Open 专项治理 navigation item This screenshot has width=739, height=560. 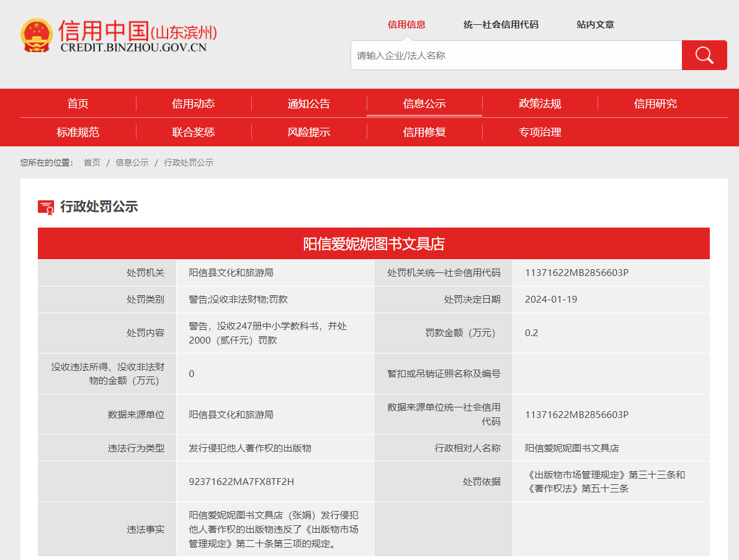click(540, 132)
